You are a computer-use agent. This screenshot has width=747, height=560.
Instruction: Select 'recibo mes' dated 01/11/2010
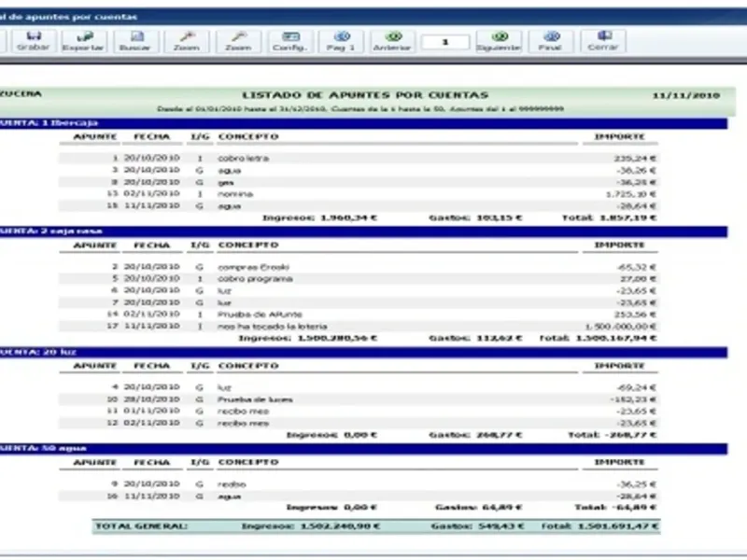coord(244,412)
